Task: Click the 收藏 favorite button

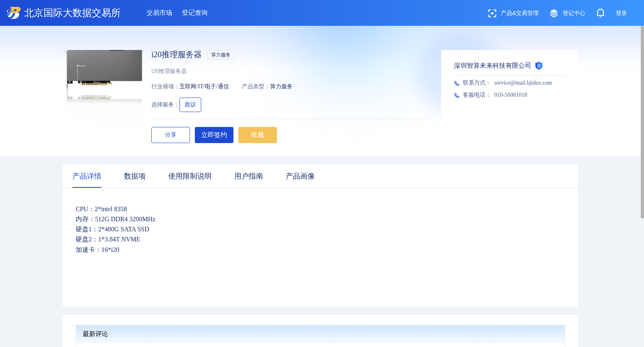Action: (258, 135)
